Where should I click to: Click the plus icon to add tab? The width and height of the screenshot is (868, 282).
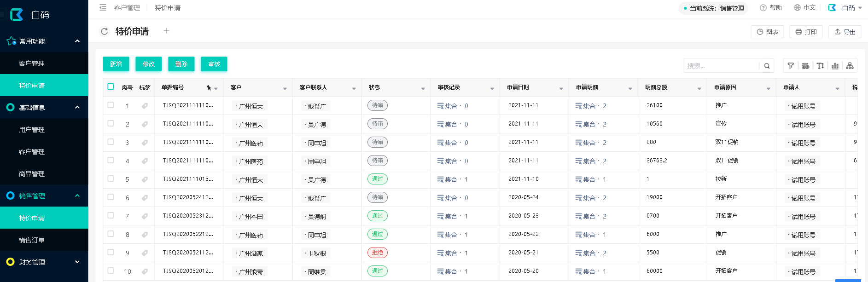pos(167,31)
